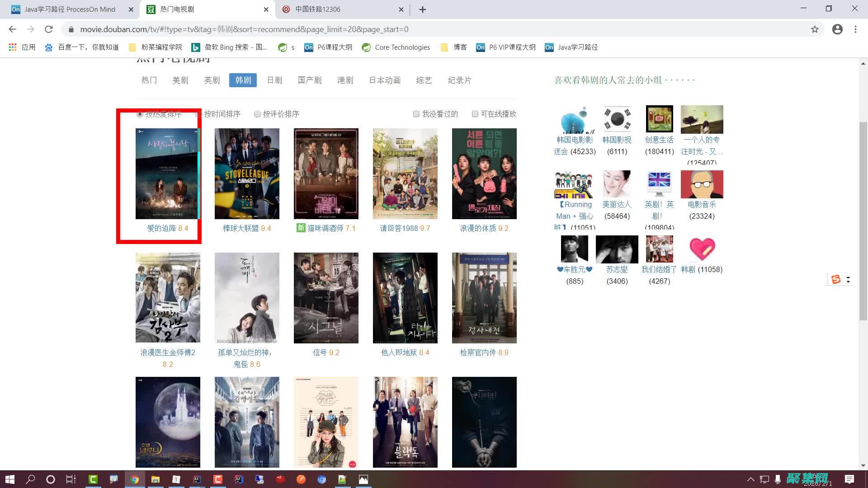Enable the 可在线播放 checkbox
This screenshot has height=488, width=868.
click(475, 114)
